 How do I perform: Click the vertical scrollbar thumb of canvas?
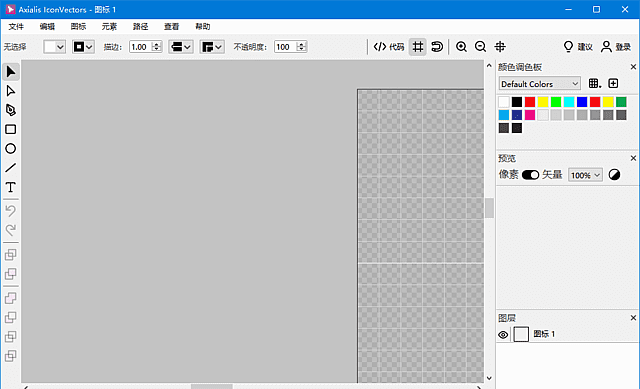pos(489,208)
